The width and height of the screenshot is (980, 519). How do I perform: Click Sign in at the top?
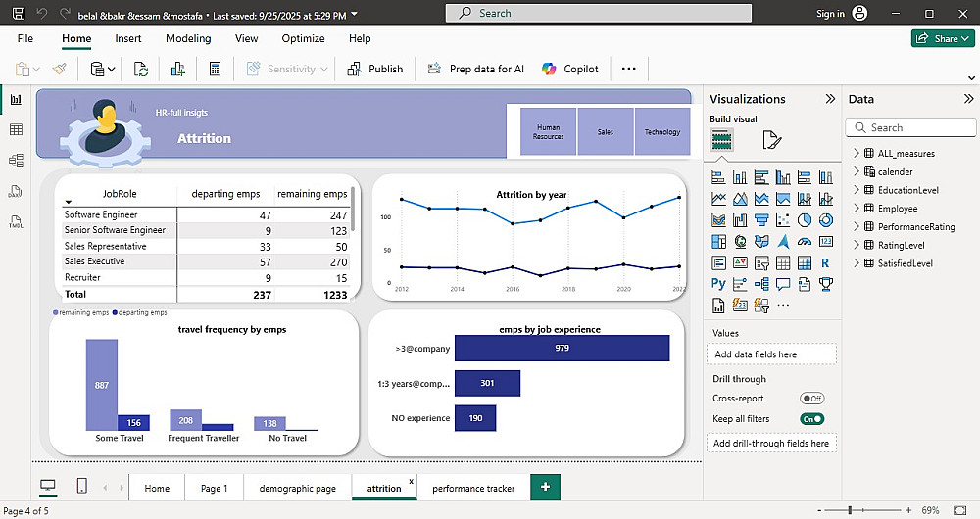(842, 13)
